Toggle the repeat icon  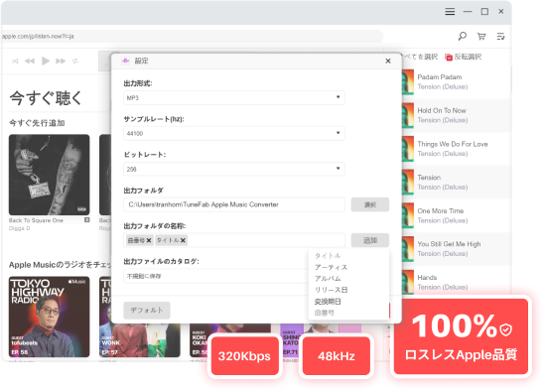[x=75, y=61]
